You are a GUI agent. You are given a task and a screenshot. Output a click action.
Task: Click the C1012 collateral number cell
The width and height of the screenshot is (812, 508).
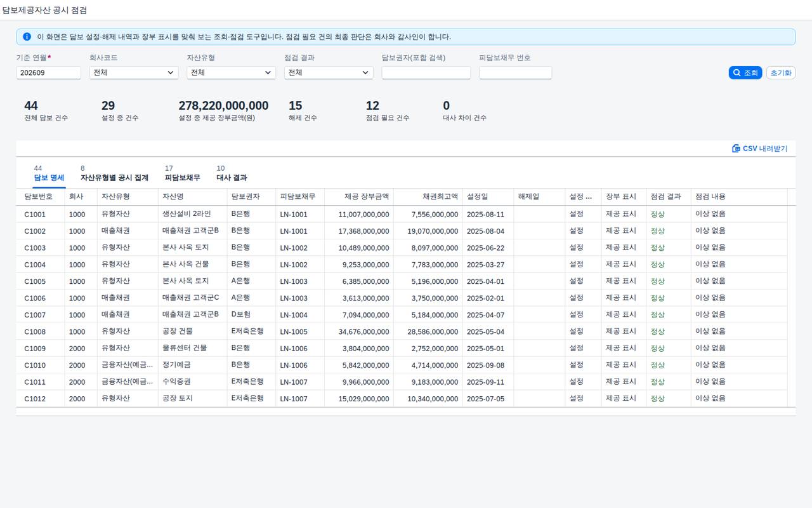41,399
